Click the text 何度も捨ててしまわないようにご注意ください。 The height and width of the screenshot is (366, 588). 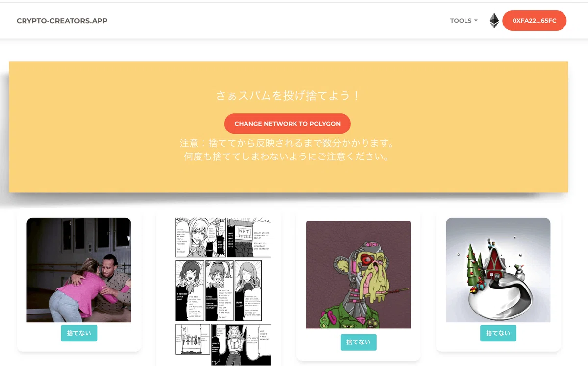click(288, 157)
